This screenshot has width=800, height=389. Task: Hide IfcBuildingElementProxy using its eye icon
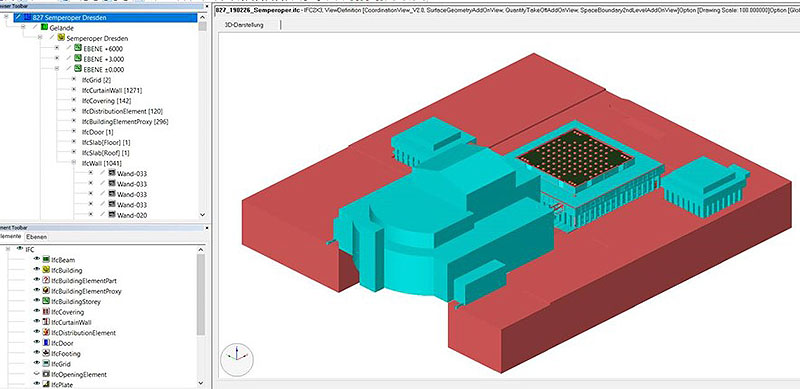coord(37,290)
